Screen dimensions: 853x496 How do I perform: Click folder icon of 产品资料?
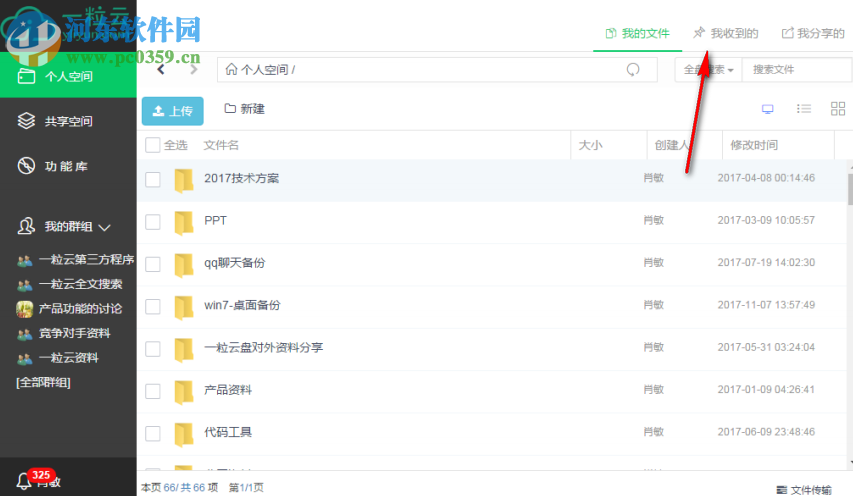pyautogui.click(x=184, y=393)
